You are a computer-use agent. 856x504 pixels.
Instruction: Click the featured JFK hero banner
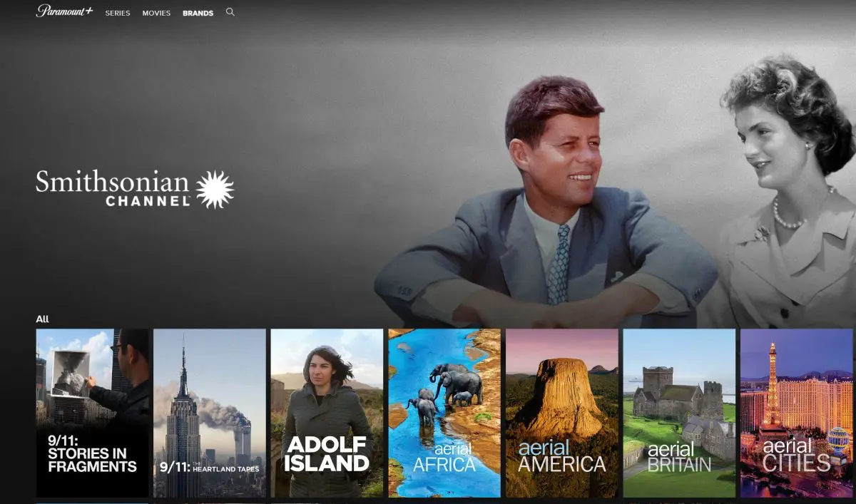pos(571,178)
